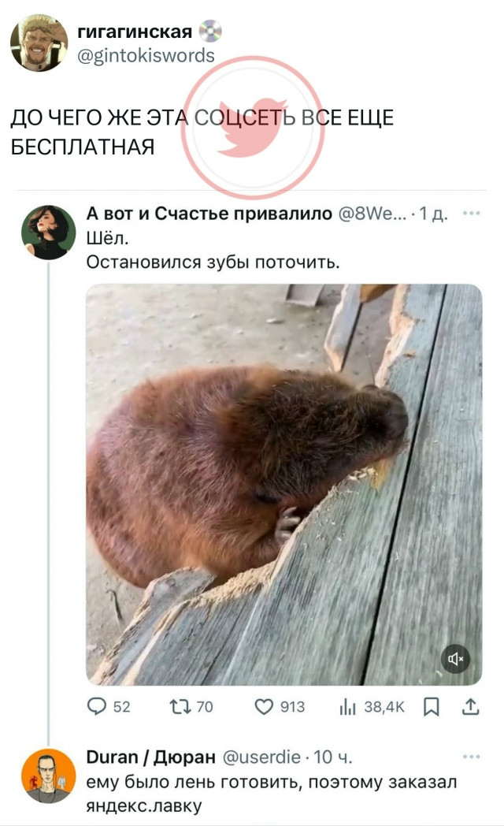Image resolution: width=504 pixels, height=826 pixels.
Task: Open the гигагинская profile avatar
Action: pyautogui.click(x=39, y=43)
